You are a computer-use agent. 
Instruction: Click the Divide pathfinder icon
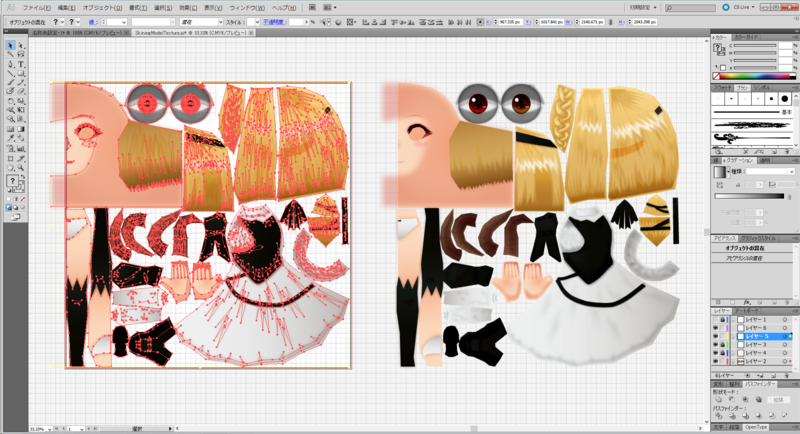coord(719,416)
